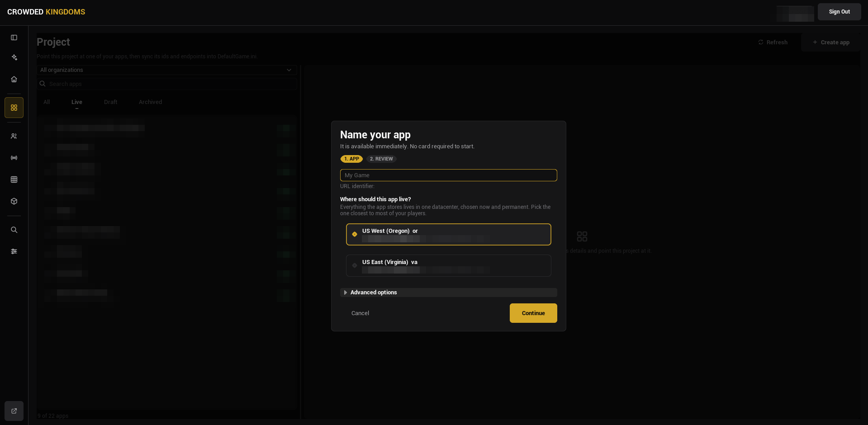
Task: Click the 'URL identifier:' label
Action: tap(357, 186)
